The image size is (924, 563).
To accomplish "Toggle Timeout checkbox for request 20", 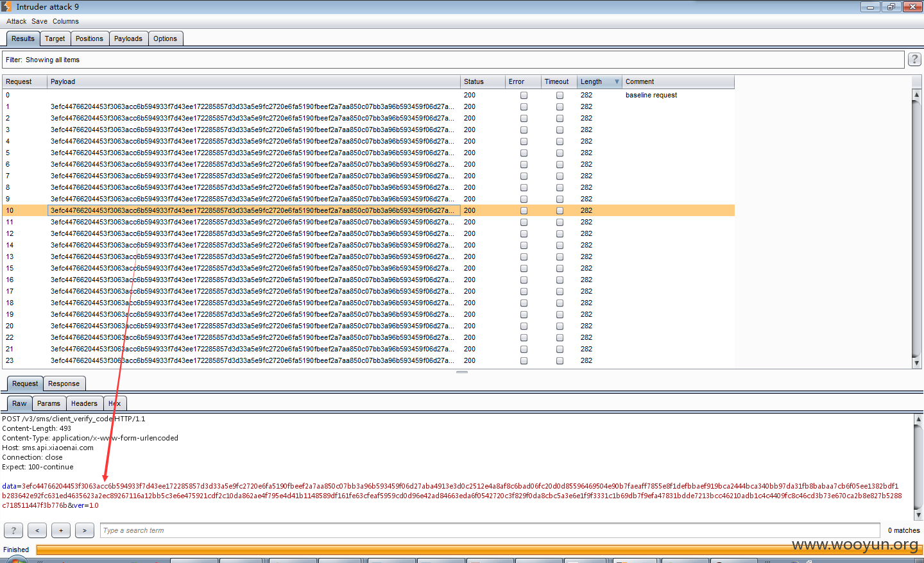I will coord(560,326).
